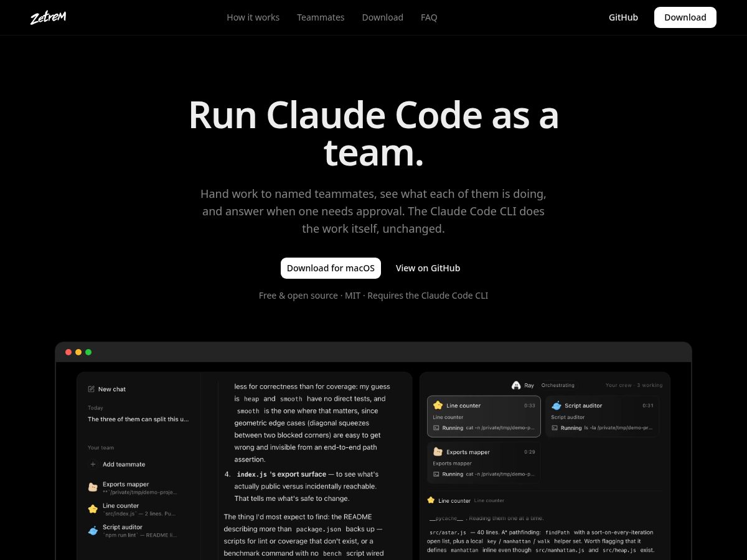Click the 'index.js' code term in the chat
747x560 pixels.
coord(252,474)
